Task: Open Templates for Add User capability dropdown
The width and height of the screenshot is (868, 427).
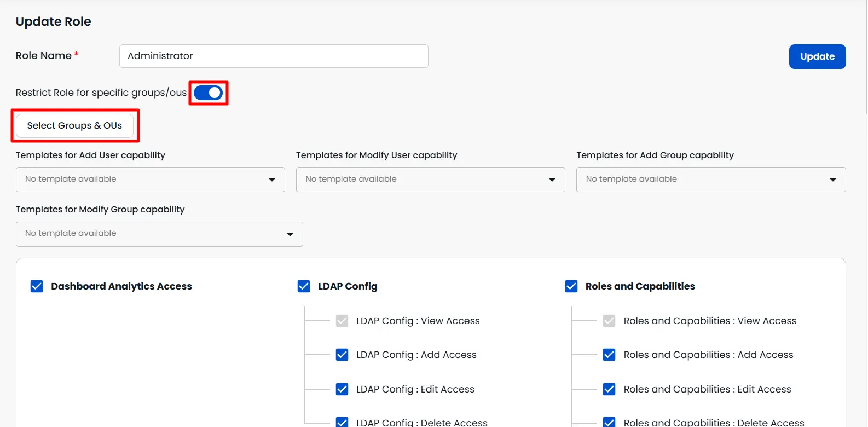Action: point(151,180)
